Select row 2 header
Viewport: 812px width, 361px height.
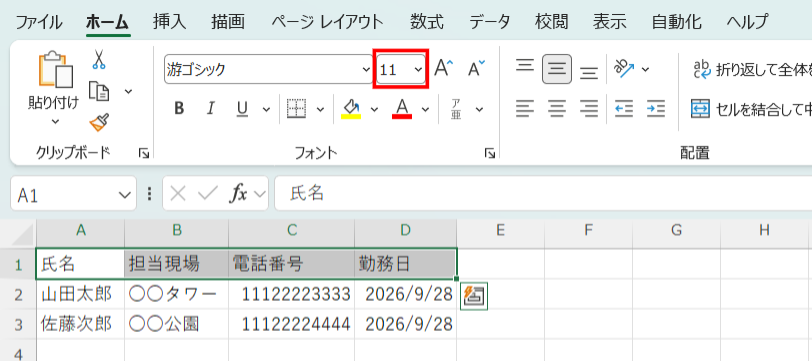click(18, 295)
